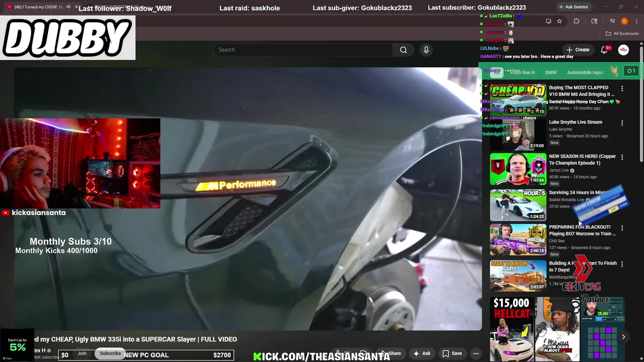Click title 'Buying The MOST CLAPPED V10 BMW M6'
The width and height of the screenshot is (644, 362).
[582, 91]
